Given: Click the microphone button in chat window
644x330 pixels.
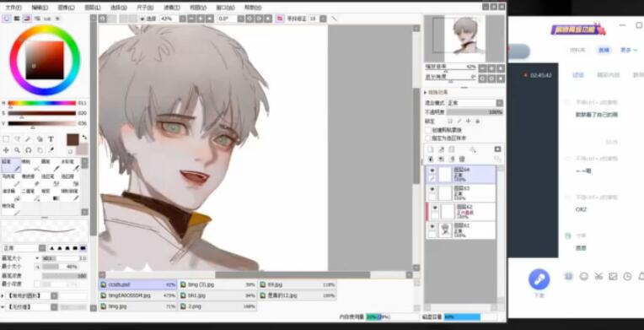Looking at the screenshot, I should [x=539, y=279].
